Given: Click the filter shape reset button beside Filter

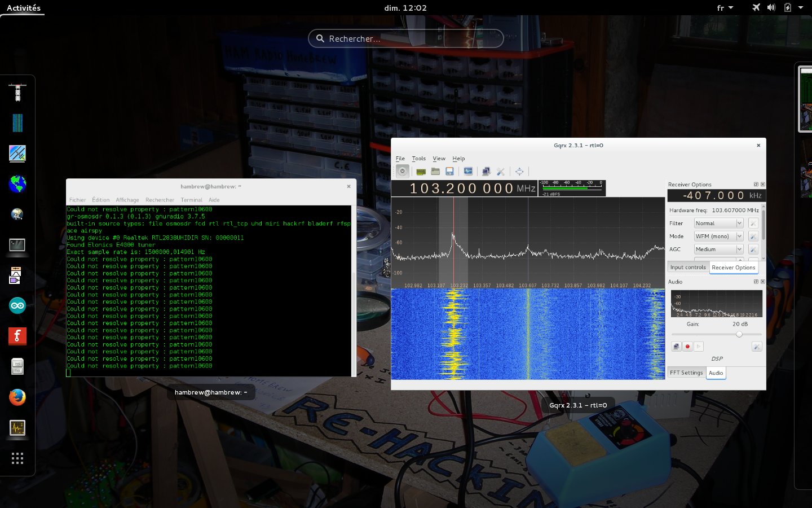Looking at the screenshot, I should pos(753,223).
